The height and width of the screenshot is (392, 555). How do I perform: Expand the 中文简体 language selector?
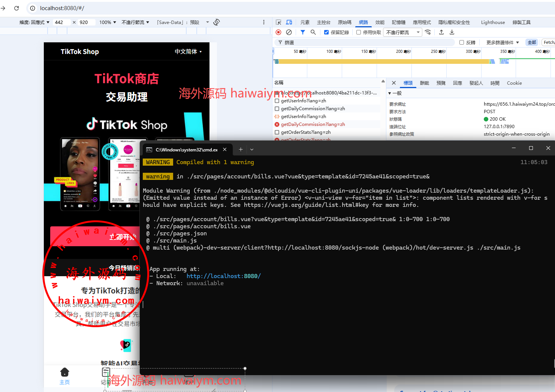[x=188, y=52]
